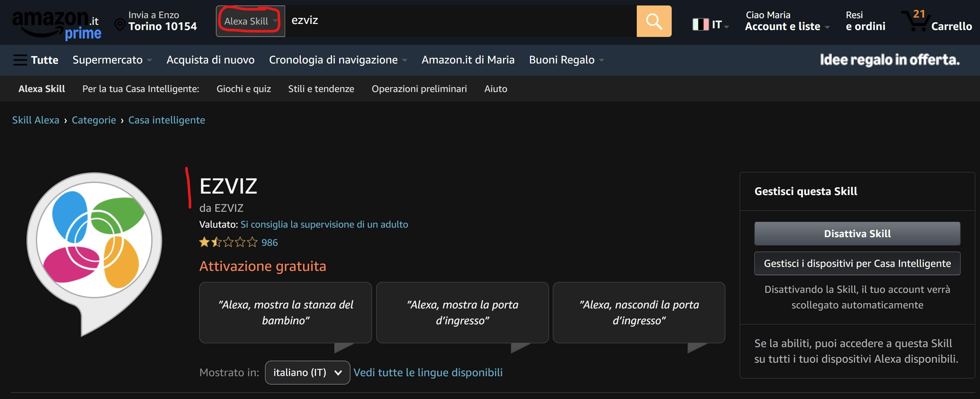Expand the Supermercato navigation dropdown
Image resolution: width=980 pixels, height=399 pixels.
(112, 60)
